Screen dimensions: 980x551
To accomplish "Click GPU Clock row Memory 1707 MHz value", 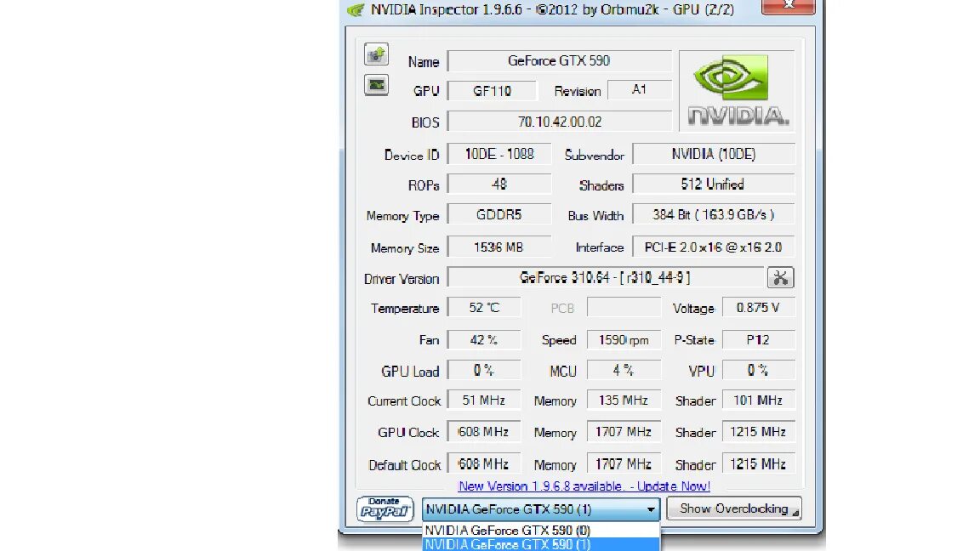I will (624, 432).
